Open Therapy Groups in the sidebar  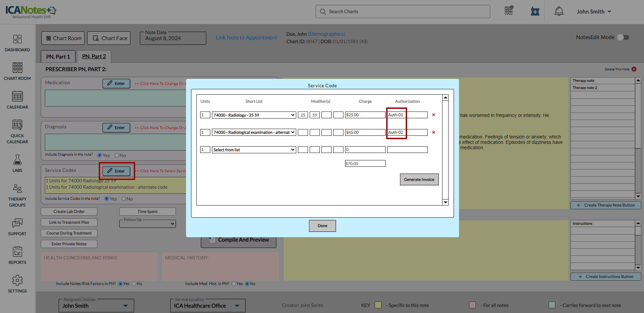(x=17, y=195)
